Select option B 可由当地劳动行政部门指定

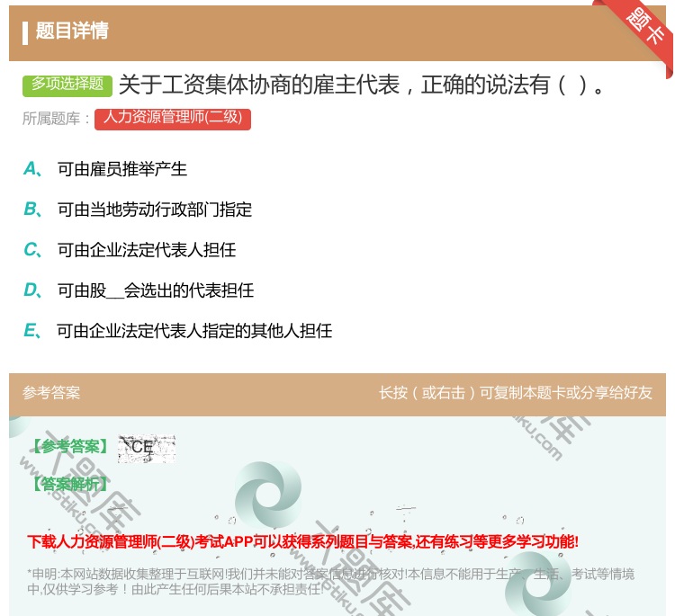tap(155, 210)
